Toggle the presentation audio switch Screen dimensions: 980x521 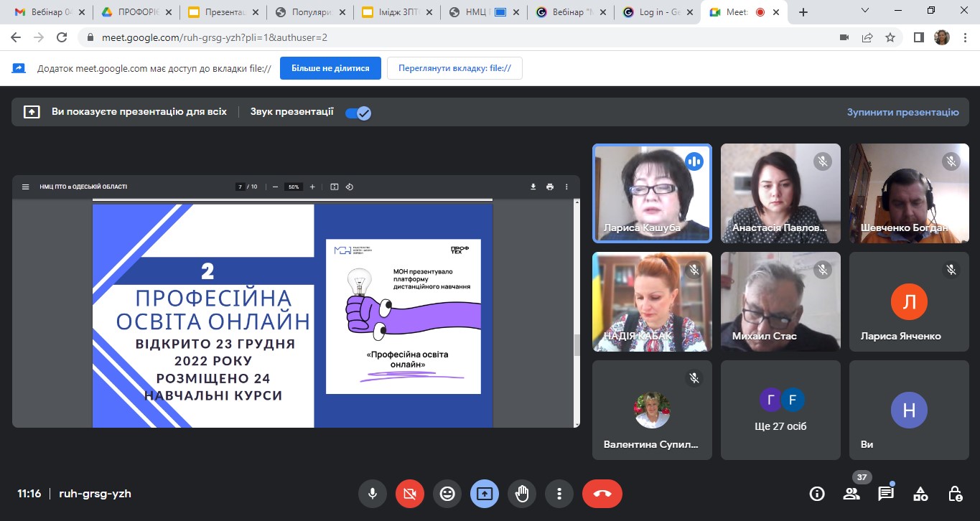[358, 113]
